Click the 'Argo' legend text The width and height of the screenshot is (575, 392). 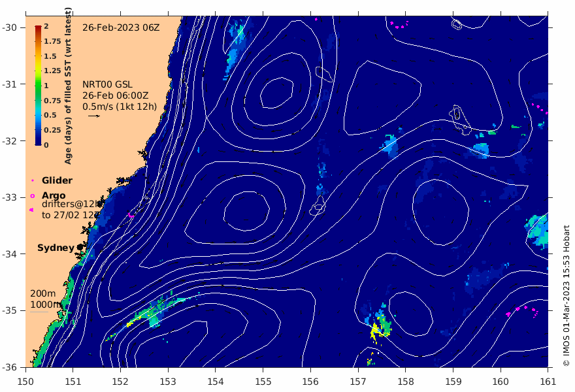(54, 195)
